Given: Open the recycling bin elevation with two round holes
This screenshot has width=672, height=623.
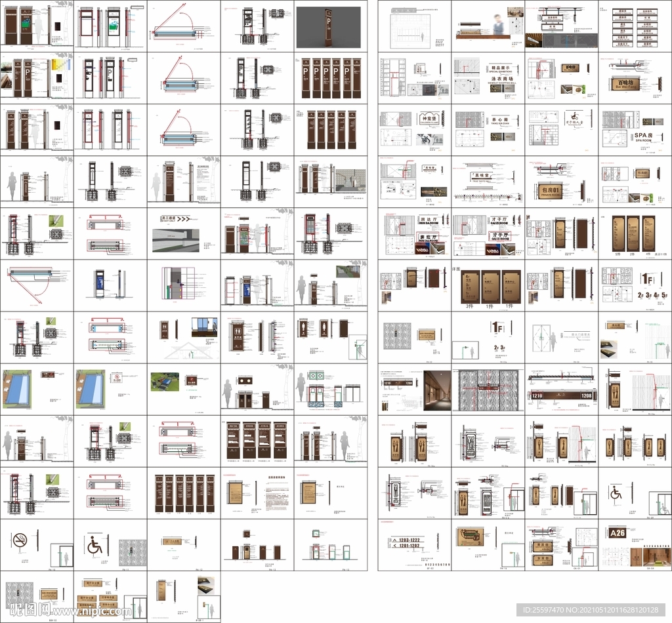Looking at the screenshot, I should pos(257,390).
